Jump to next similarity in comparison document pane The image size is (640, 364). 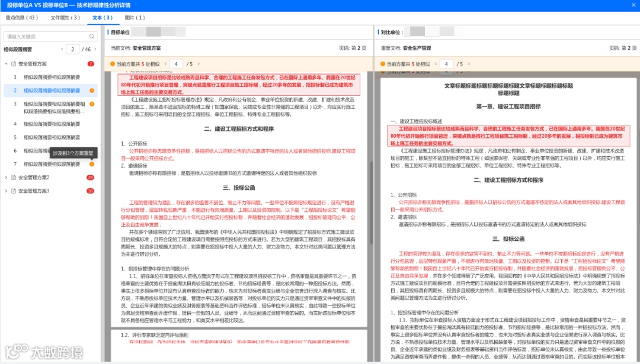pos(469,64)
